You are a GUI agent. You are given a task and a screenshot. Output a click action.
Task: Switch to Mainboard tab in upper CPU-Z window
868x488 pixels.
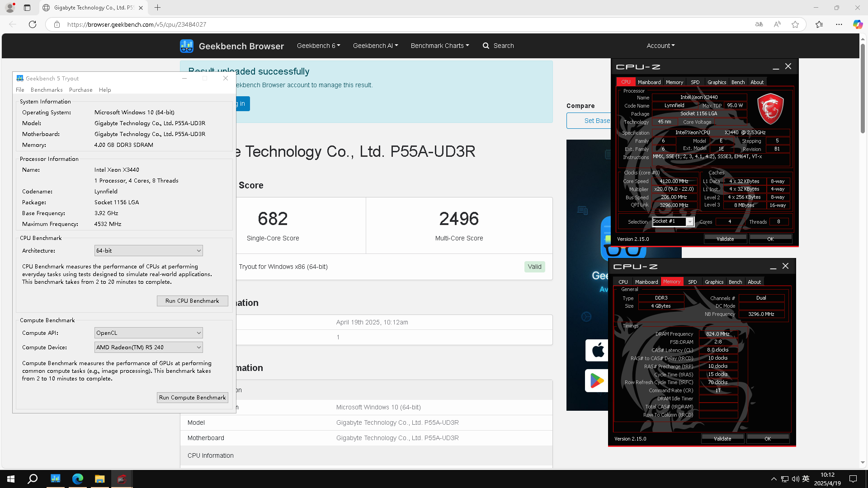pyautogui.click(x=649, y=82)
